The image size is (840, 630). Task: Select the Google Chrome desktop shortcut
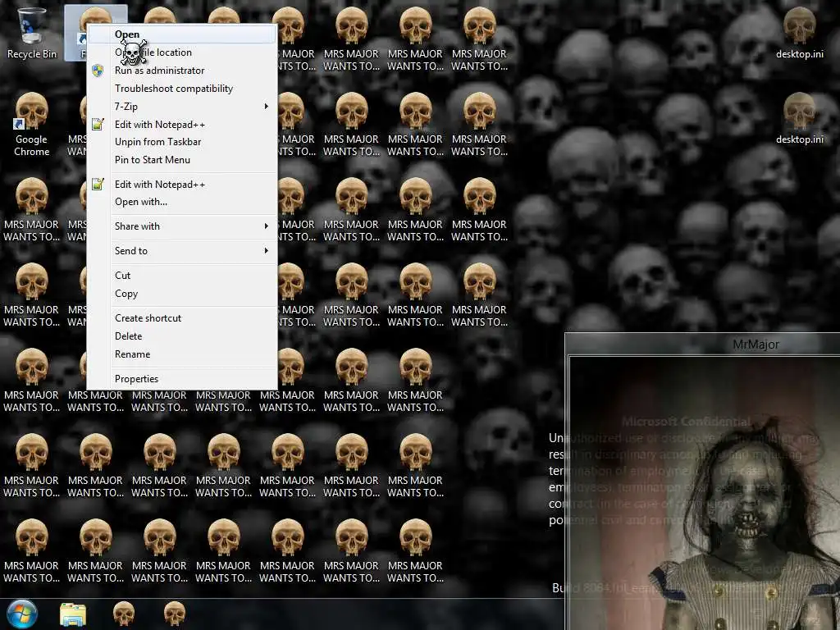[32, 125]
